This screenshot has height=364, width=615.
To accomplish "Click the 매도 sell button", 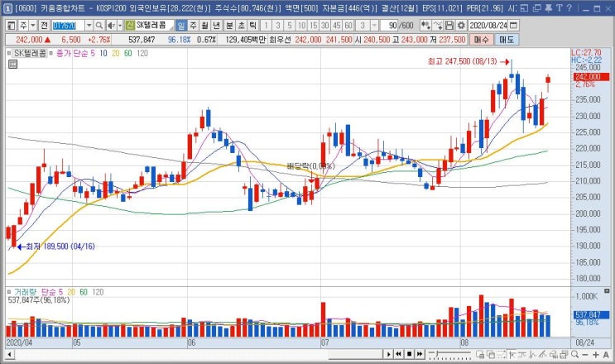I will [507, 40].
